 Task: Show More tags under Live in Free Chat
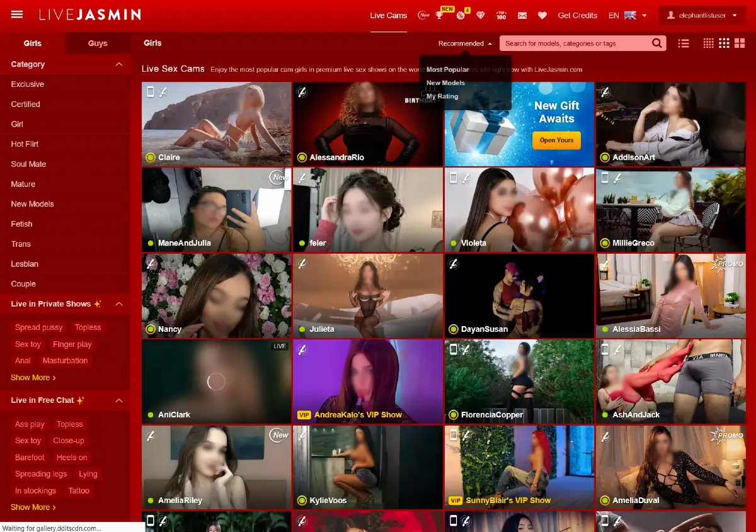(33, 507)
